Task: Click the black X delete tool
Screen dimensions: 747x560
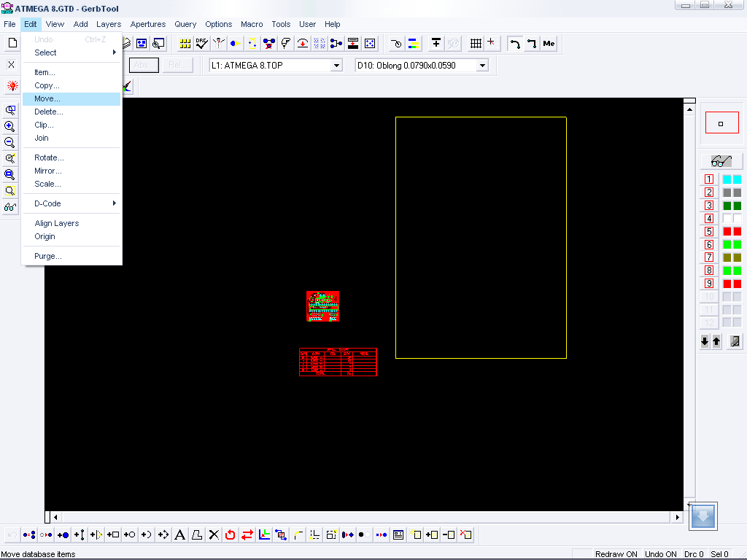Action: click(214, 534)
